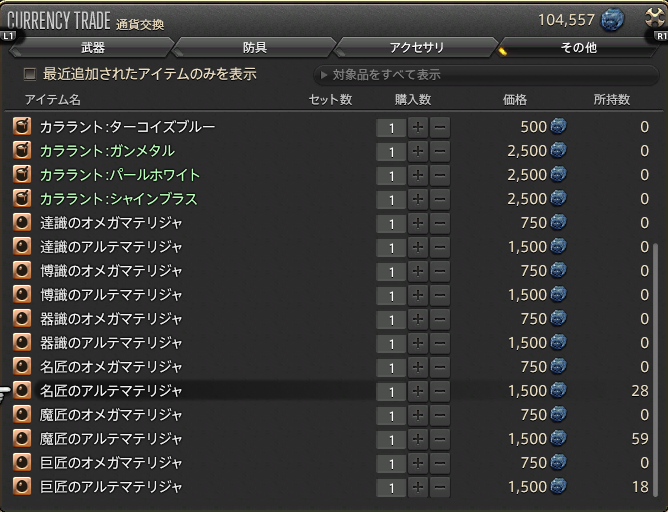This screenshot has height=512, width=668.
Task: Open the アクセサリ tab
Action: [x=416, y=47]
